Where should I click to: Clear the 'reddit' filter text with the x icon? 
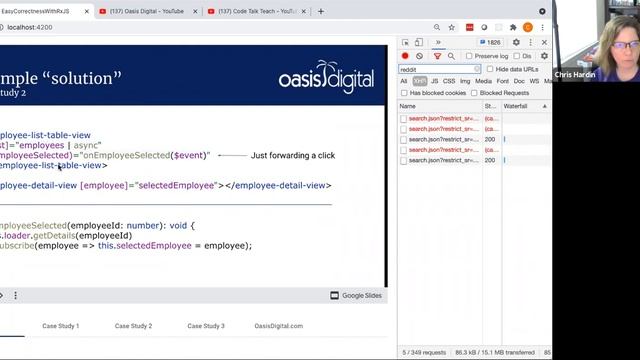point(476,69)
